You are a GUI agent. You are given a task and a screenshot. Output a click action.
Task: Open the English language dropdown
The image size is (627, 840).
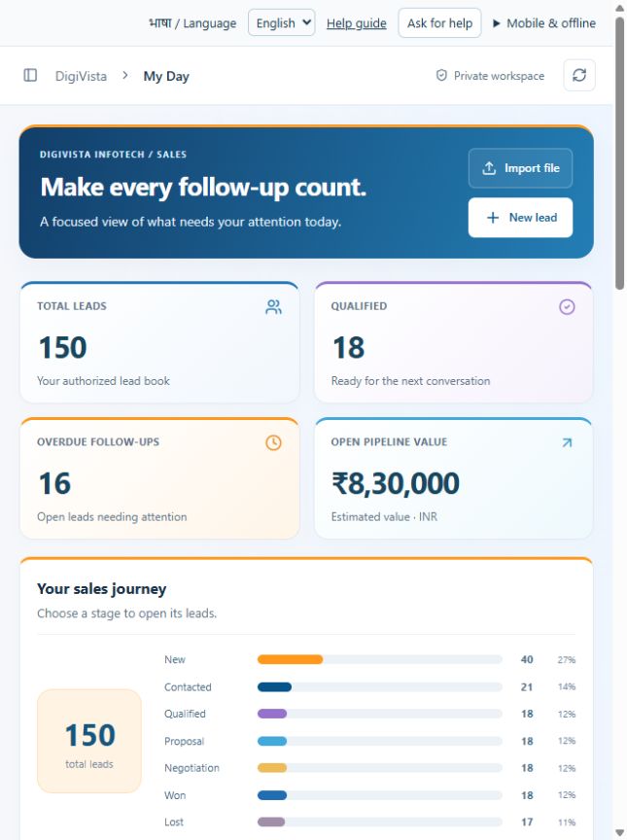click(282, 23)
